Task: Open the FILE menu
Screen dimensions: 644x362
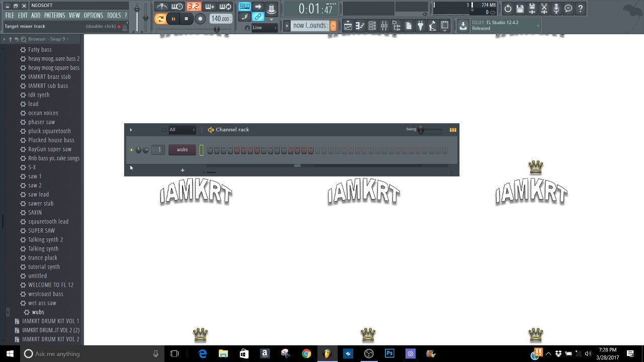Action: pos(10,16)
